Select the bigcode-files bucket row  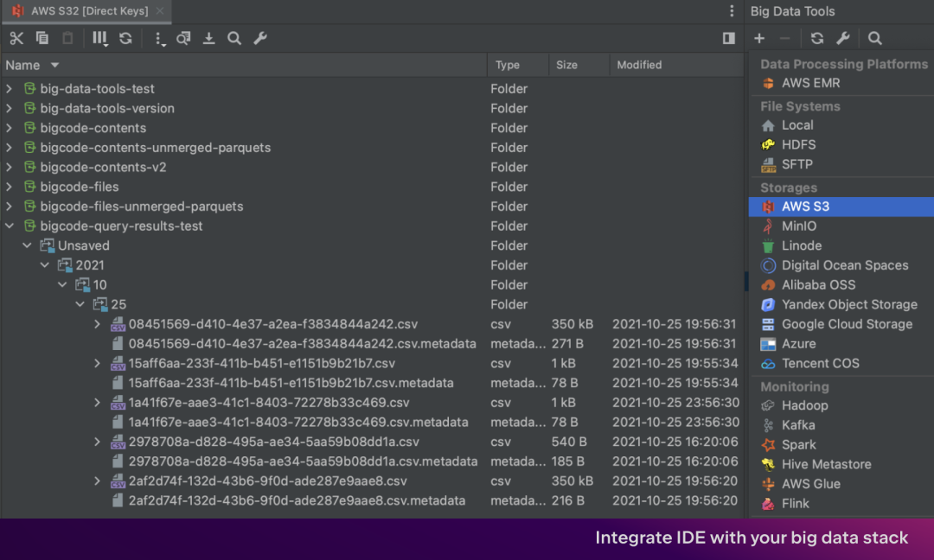372,187
